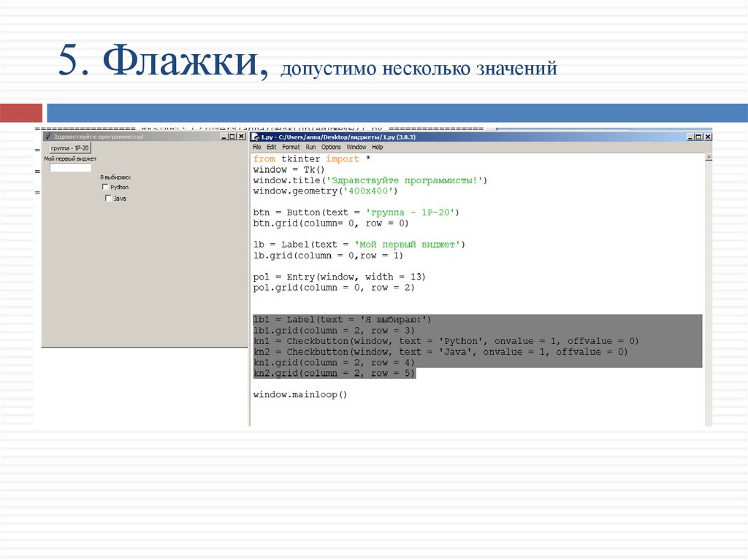Click the empty text entry field

click(x=70, y=167)
